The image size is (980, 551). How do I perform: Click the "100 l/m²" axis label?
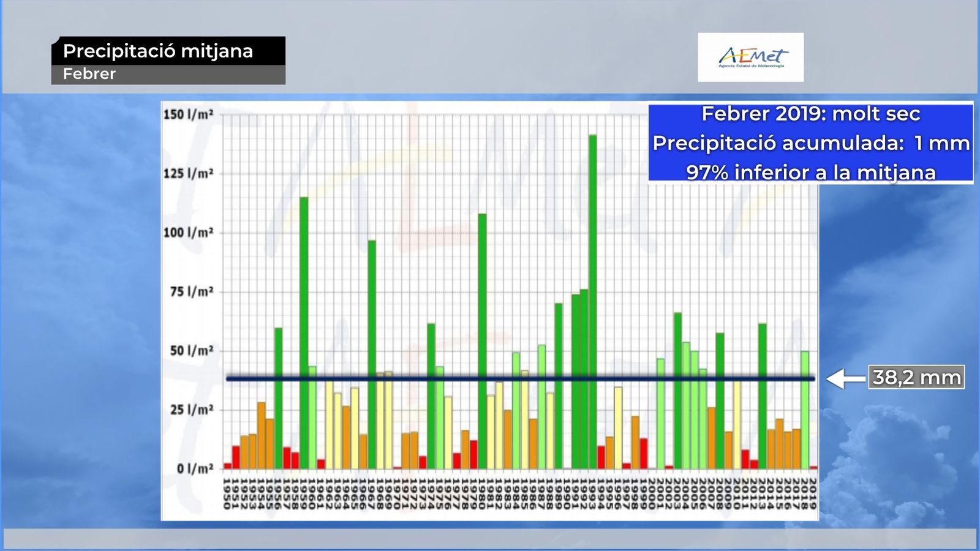(x=188, y=233)
